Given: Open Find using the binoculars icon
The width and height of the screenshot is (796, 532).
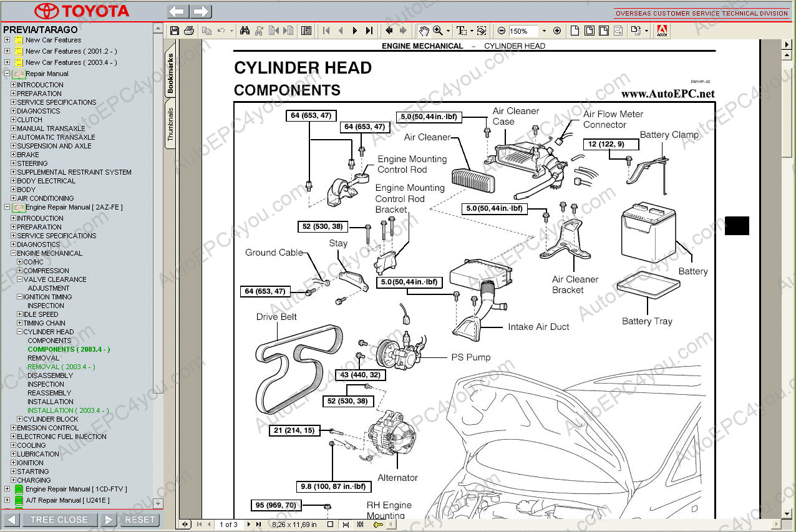Looking at the screenshot, I should click(245, 31).
